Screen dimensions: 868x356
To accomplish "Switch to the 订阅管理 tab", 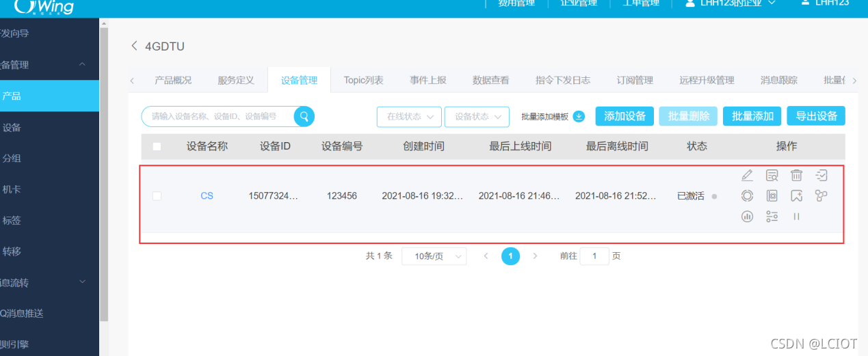I will (x=635, y=80).
